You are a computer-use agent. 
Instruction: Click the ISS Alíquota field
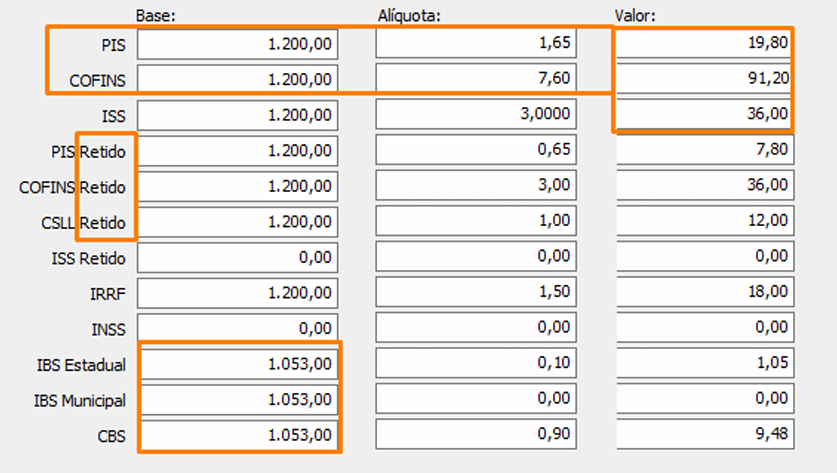(x=476, y=114)
